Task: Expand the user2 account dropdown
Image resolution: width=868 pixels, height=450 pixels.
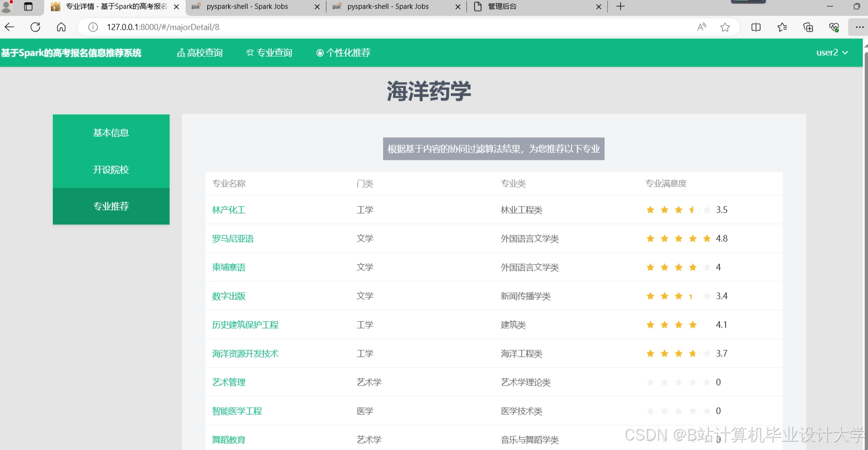Action: pos(832,52)
